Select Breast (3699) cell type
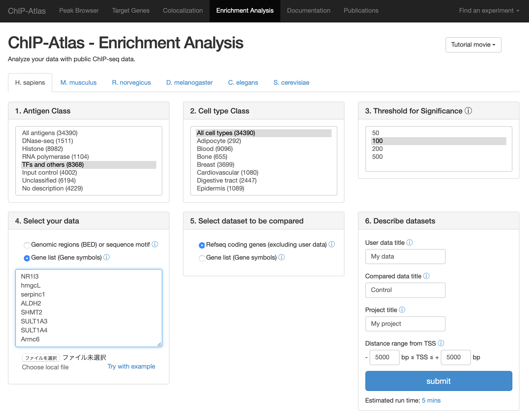Screen dimensions: 529x420 264,165
